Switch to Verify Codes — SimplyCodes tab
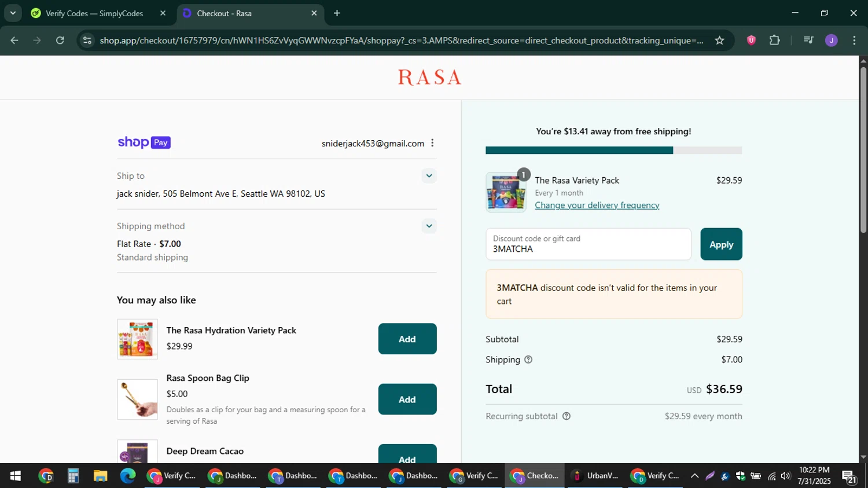Screen dimensions: 868x488 coord(94,13)
